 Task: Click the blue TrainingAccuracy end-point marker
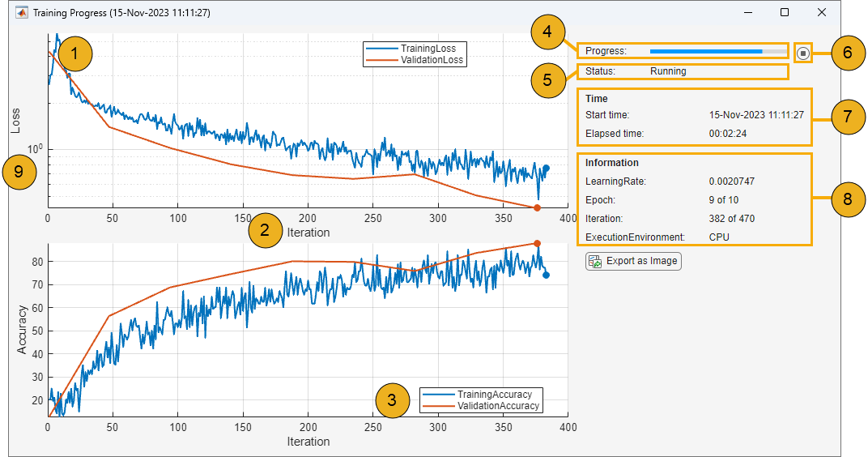(546, 275)
